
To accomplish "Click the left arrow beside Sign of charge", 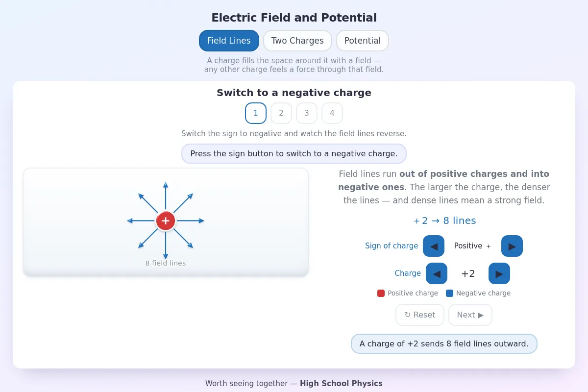I will [434, 246].
